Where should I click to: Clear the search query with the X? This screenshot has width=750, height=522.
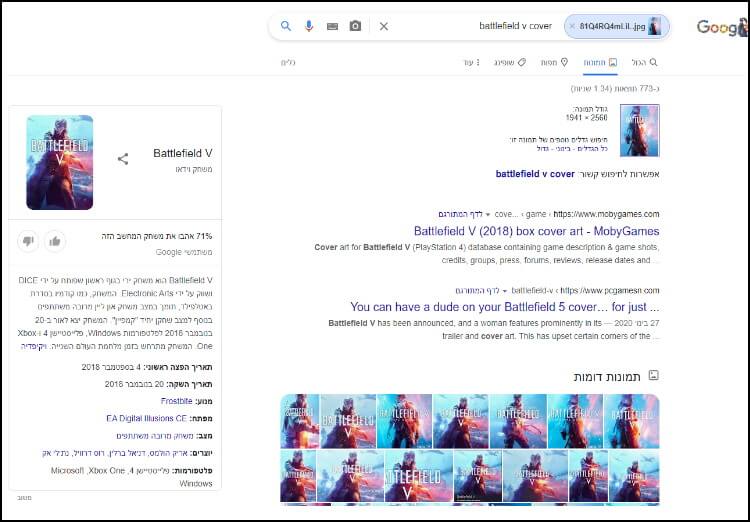pos(384,26)
